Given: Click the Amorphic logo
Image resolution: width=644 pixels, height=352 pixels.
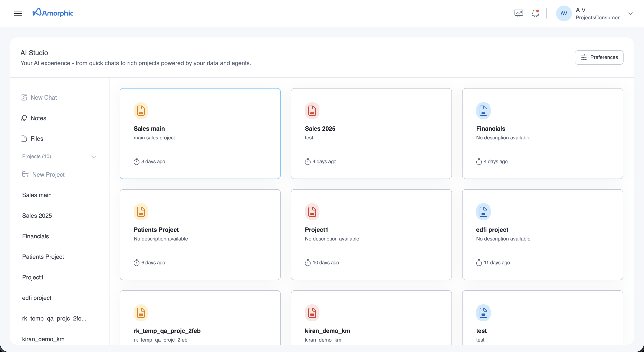Looking at the screenshot, I should coord(53,13).
